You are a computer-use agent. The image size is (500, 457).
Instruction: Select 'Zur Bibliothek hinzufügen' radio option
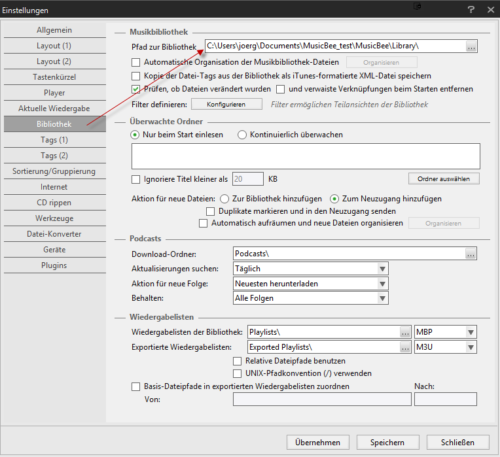[x=224, y=199]
